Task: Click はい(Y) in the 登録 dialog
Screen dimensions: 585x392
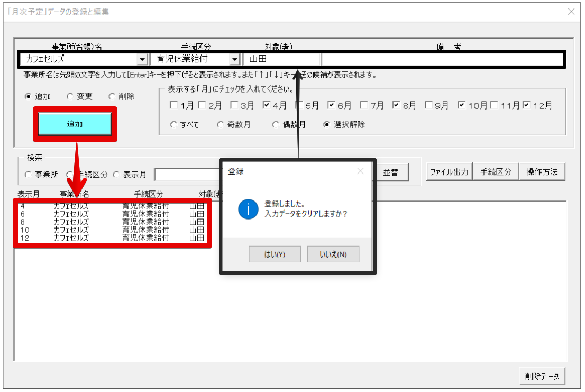Action: pos(275,254)
